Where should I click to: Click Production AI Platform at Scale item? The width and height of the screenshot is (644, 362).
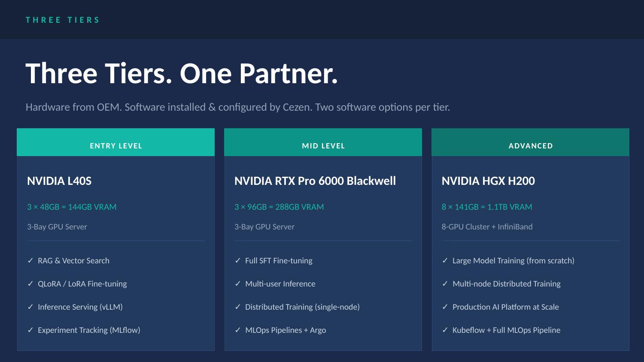(x=506, y=307)
